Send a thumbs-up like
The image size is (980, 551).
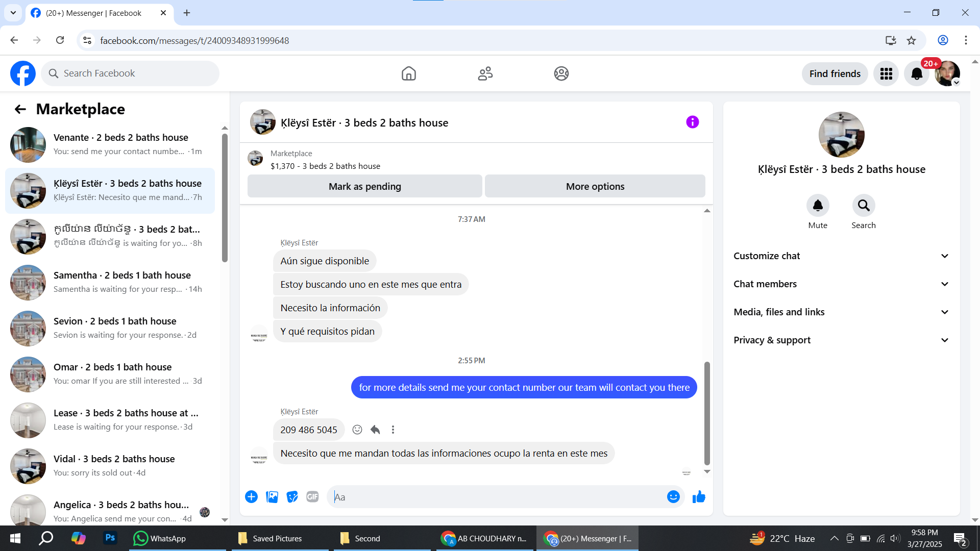(x=699, y=497)
